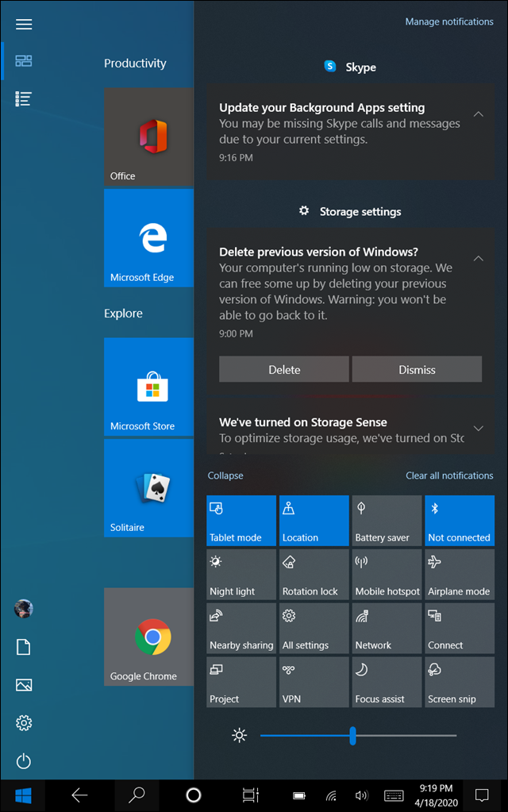Toggle Rotation lock quick action

(314, 575)
